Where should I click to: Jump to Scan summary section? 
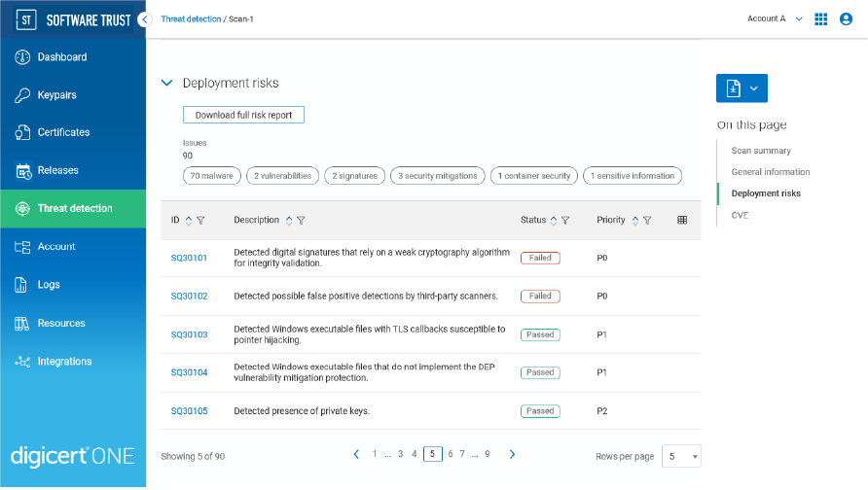coord(761,151)
